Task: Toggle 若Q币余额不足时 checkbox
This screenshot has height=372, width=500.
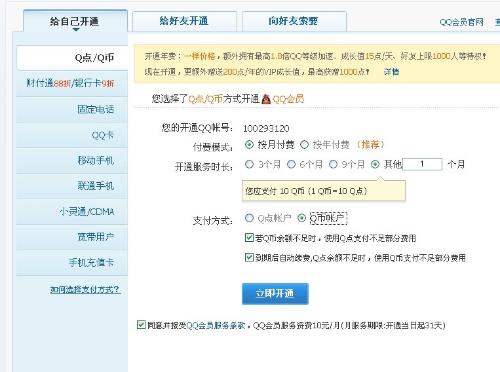Action: pos(249,238)
